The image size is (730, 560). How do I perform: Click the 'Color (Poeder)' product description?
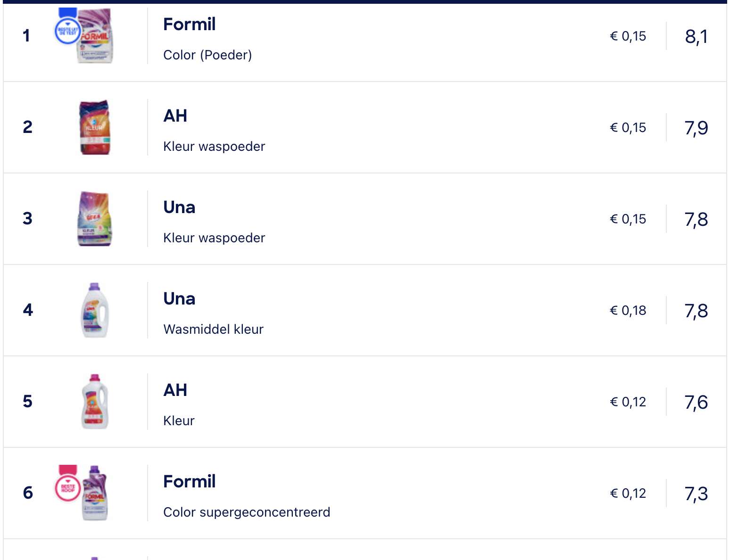tap(207, 55)
